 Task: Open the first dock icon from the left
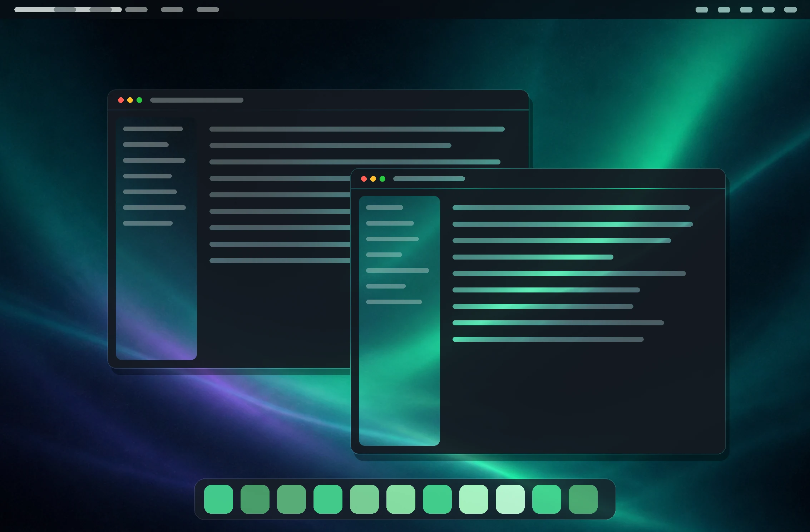coord(218,499)
